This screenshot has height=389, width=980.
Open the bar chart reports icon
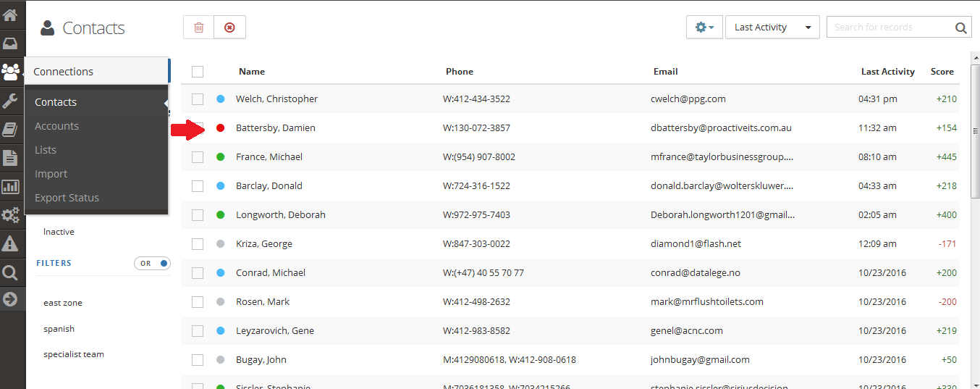click(10, 187)
